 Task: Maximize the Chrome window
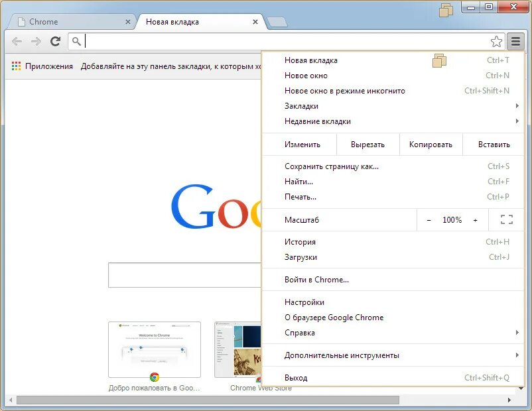pos(489,7)
